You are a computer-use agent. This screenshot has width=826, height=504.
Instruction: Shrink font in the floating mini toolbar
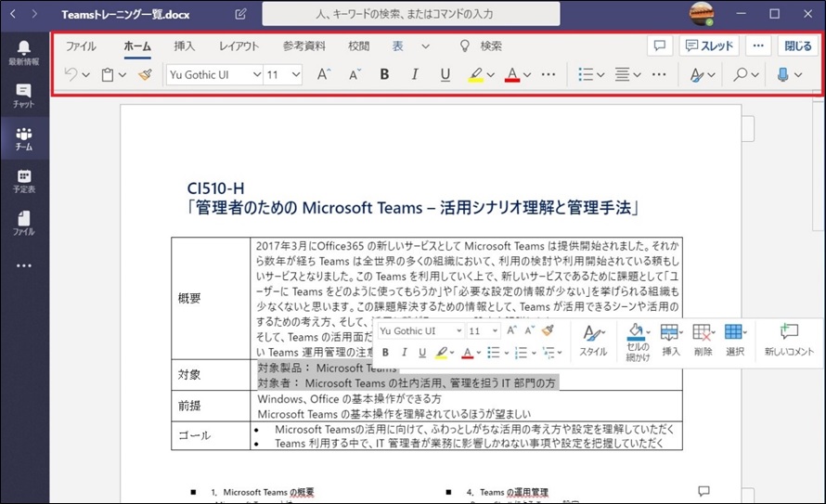coord(529,330)
